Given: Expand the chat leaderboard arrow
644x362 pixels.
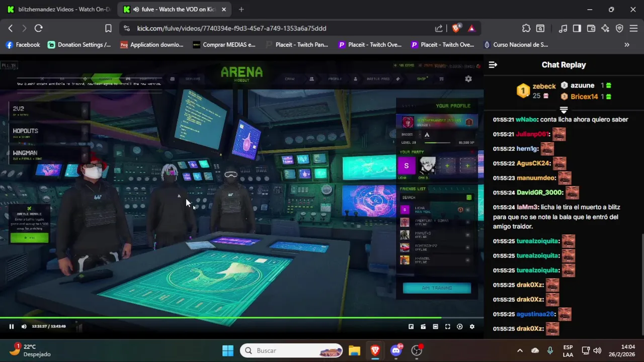Looking at the screenshot, I should click(x=563, y=110).
